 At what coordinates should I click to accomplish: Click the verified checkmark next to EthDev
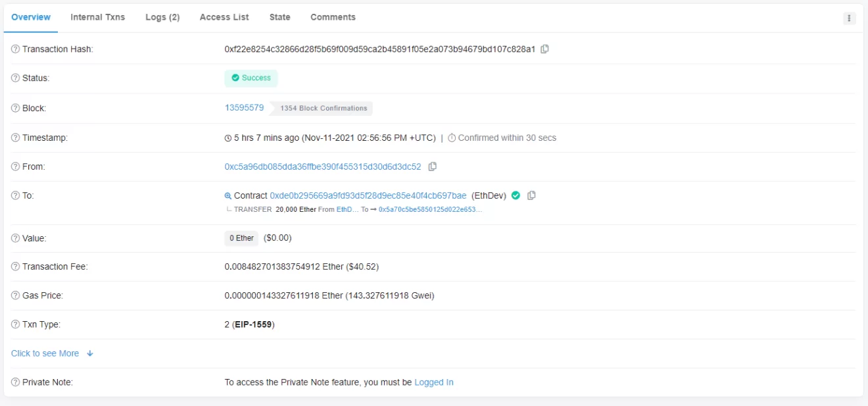click(x=516, y=195)
